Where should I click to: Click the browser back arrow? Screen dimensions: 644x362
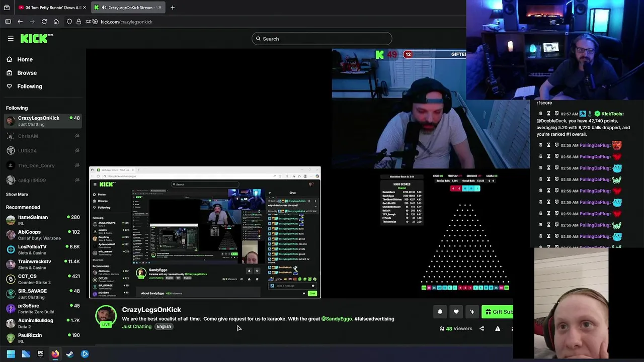(x=20, y=22)
